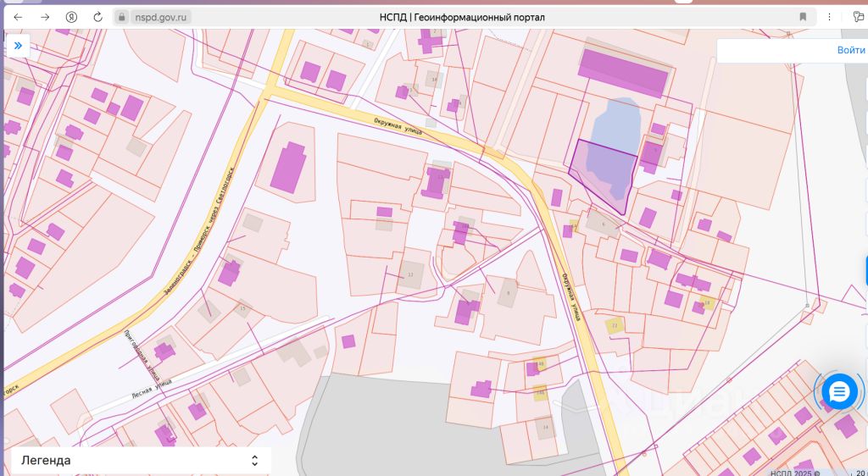Click the Лесная улица street label
Image resolution: width=868 pixels, height=476 pixels.
(151, 389)
